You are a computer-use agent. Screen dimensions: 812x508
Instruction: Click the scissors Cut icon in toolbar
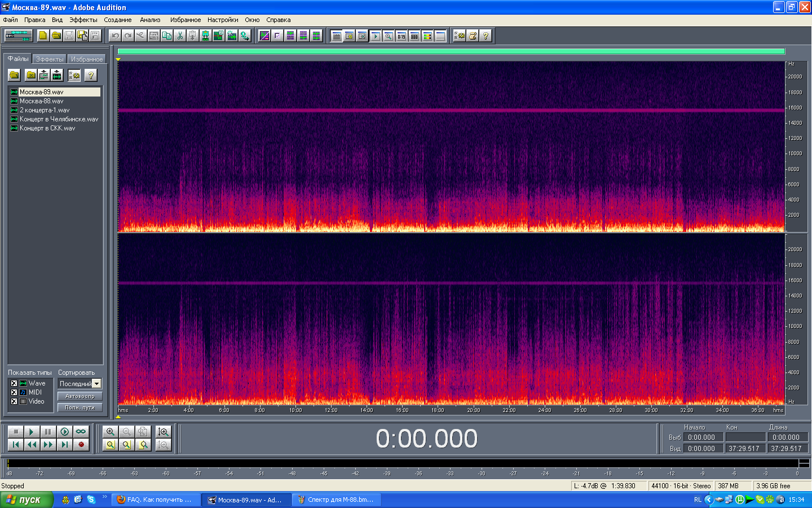coord(180,36)
